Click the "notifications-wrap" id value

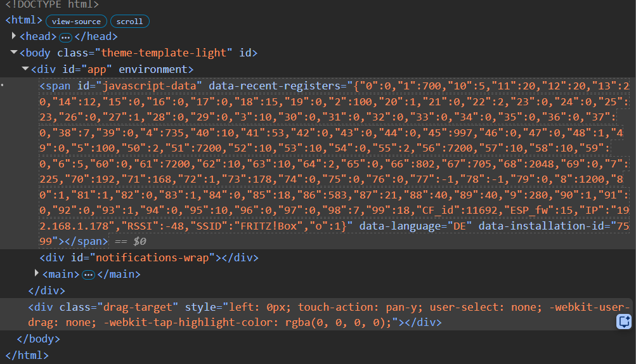152,257
